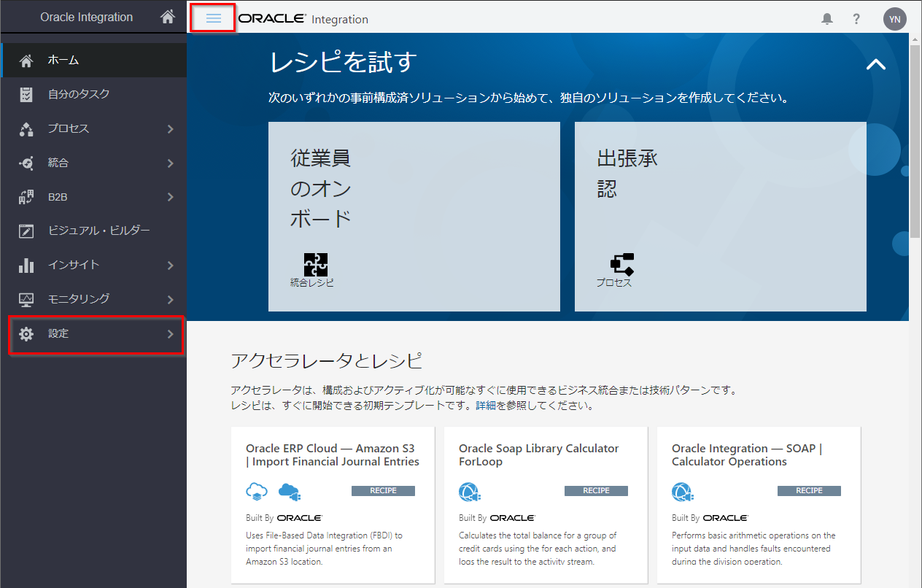The image size is (922, 588).
Task: Click the home icon beside Oracle Integration
Action: point(168,17)
